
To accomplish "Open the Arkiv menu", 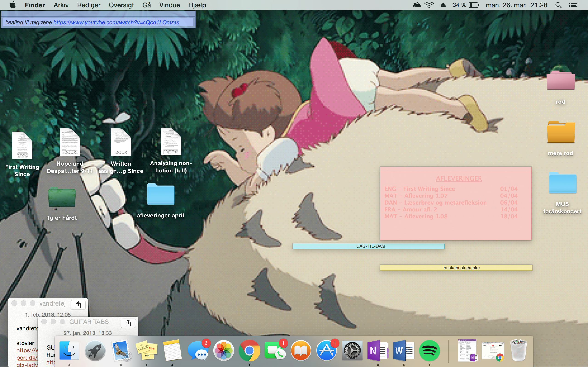I will pyautogui.click(x=61, y=5).
